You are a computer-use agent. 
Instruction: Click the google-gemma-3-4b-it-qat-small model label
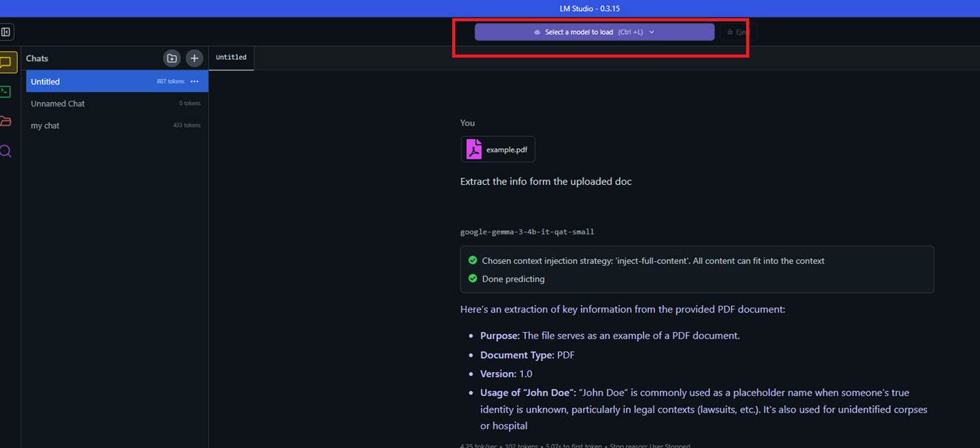(527, 231)
